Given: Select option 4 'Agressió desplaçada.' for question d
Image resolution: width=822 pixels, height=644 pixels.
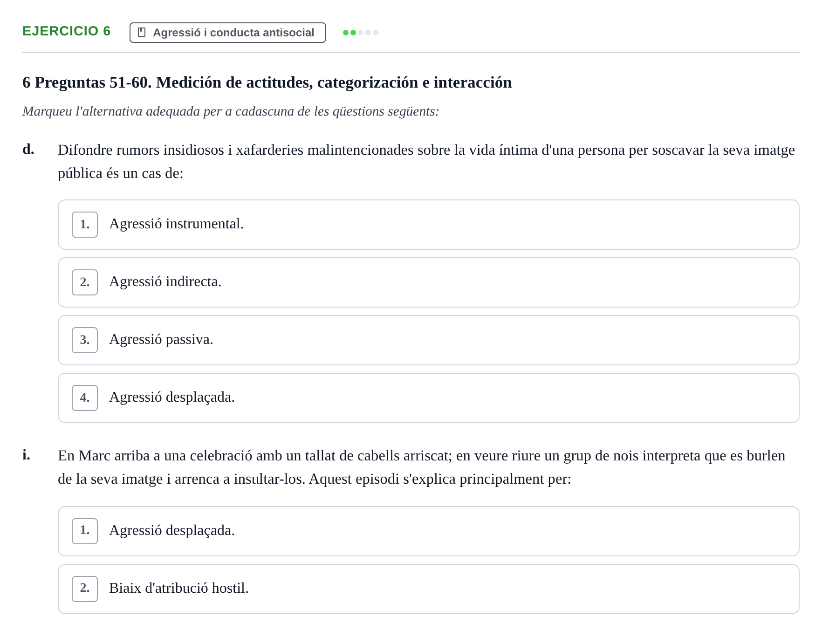Looking at the screenshot, I should (429, 398).
